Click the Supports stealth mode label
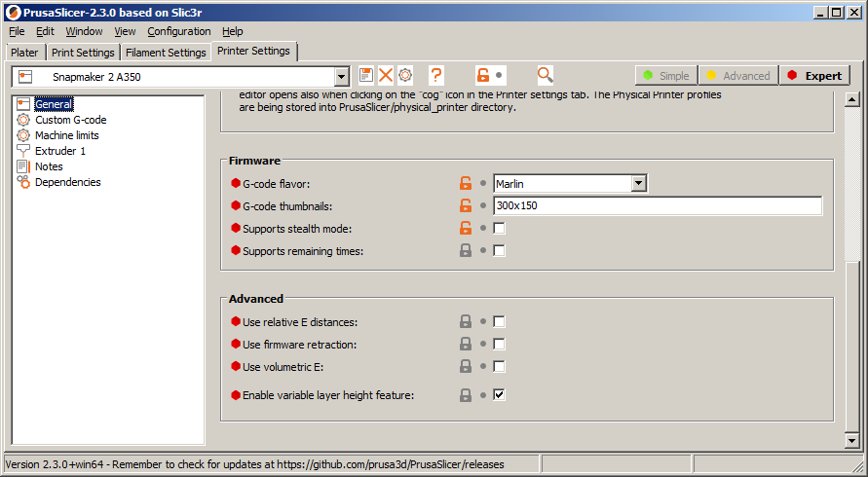The width and height of the screenshot is (868, 477). 297,229
